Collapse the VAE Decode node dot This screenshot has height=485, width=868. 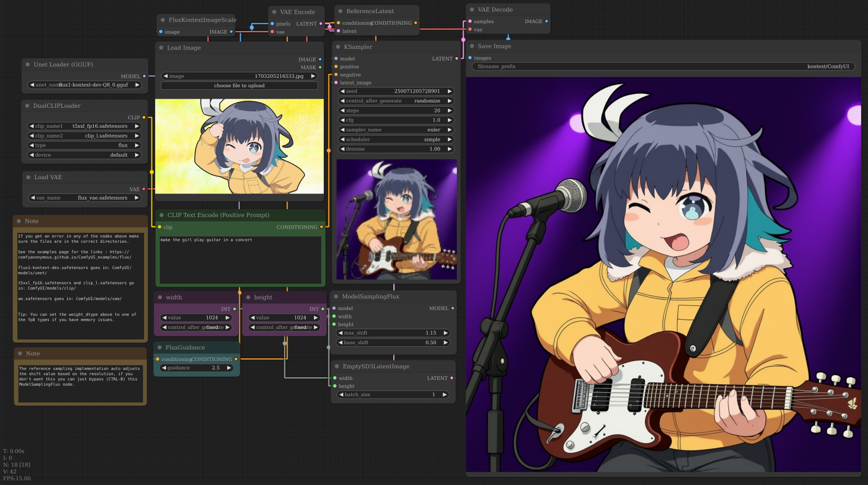click(x=472, y=9)
